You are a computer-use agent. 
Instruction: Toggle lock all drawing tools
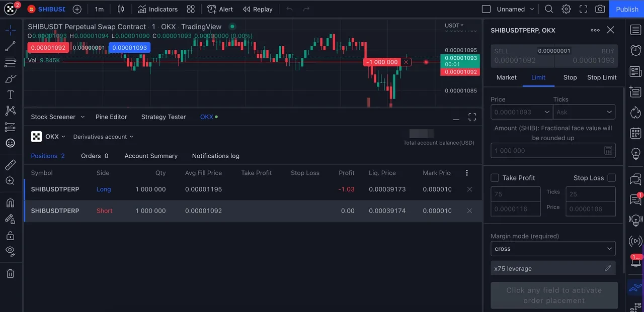pos(10,235)
